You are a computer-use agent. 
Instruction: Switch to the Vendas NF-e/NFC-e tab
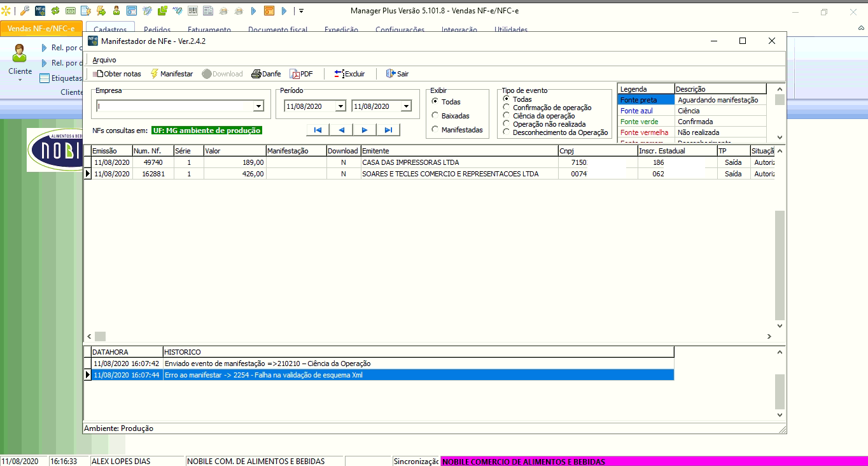[41, 29]
